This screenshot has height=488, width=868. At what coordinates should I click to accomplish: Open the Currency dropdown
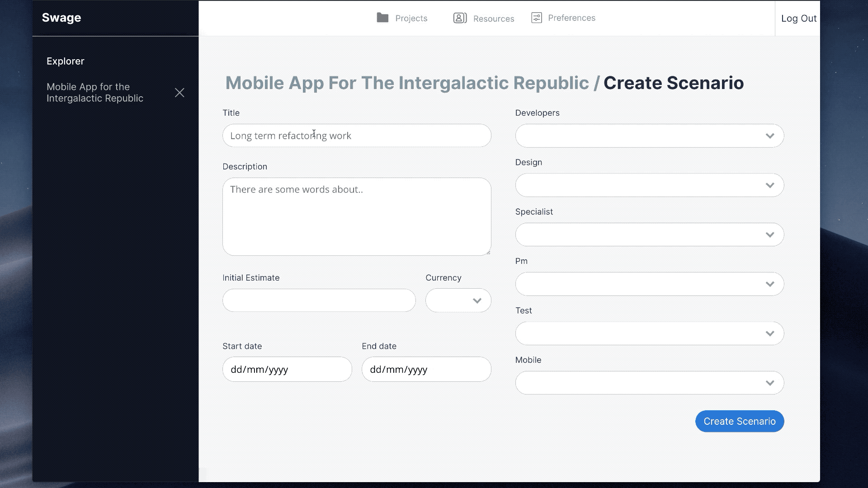point(458,300)
